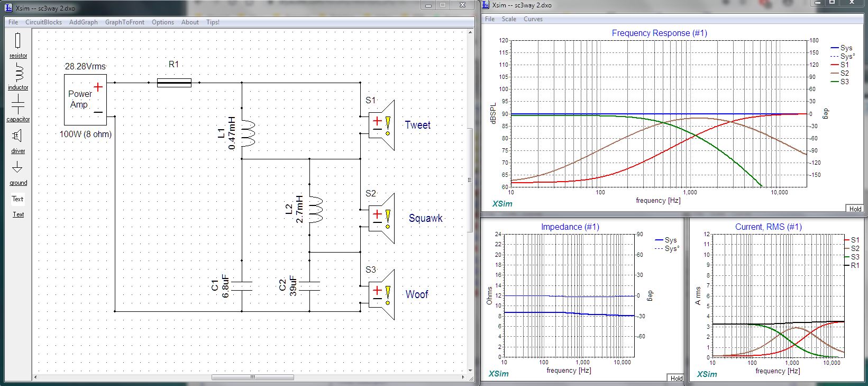The height and width of the screenshot is (386, 868).
Task: Open the File menu in schematic window
Action: click(x=13, y=22)
